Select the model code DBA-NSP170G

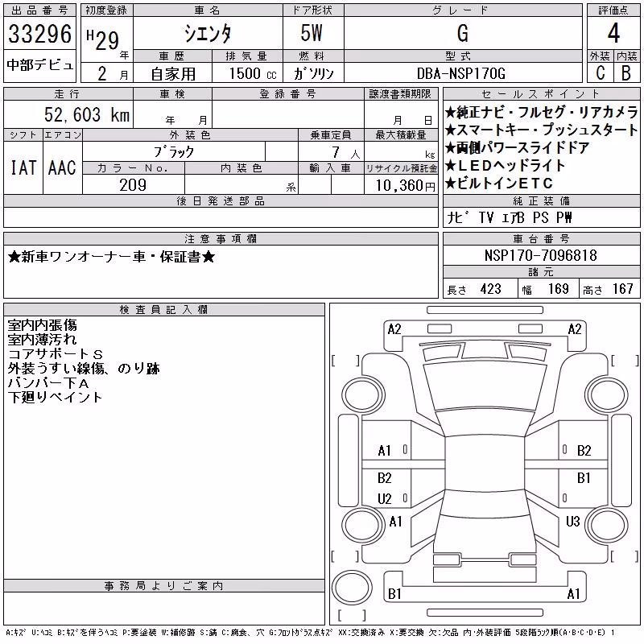[461, 73]
